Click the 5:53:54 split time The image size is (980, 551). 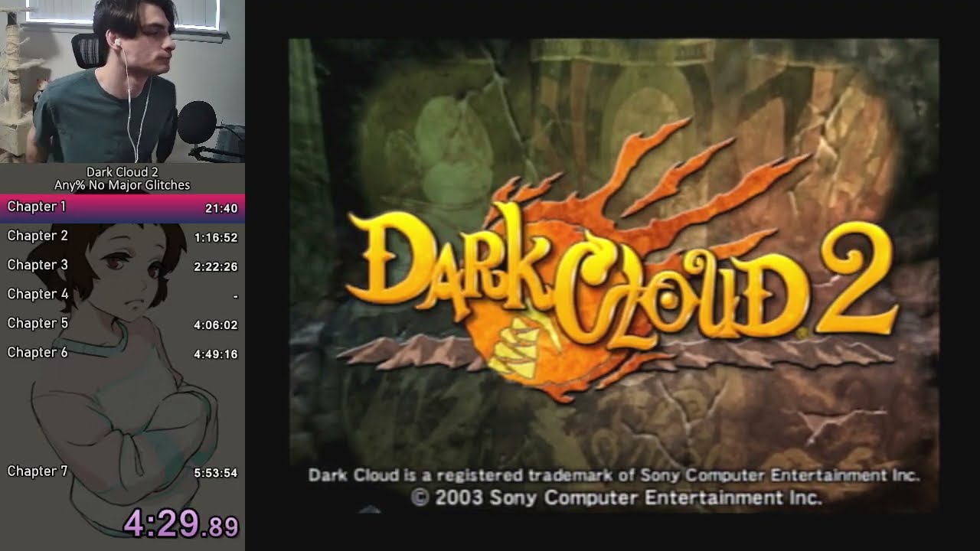[x=216, y=473]
